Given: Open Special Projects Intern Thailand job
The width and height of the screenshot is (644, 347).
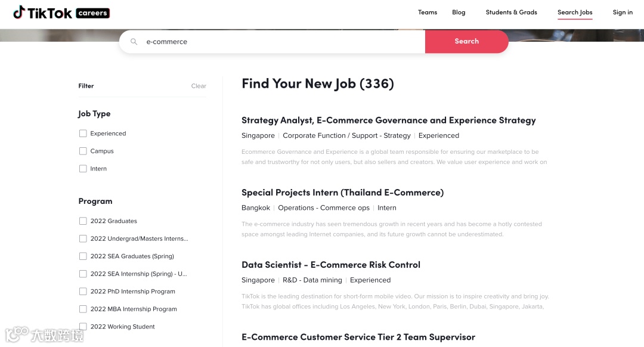Looking at the screenshot, I should [342, 193].
